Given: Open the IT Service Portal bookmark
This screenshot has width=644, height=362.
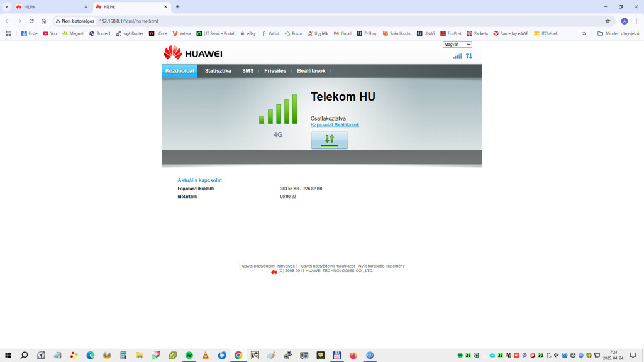Looking at the screenshot, I should tap(215, 34).
